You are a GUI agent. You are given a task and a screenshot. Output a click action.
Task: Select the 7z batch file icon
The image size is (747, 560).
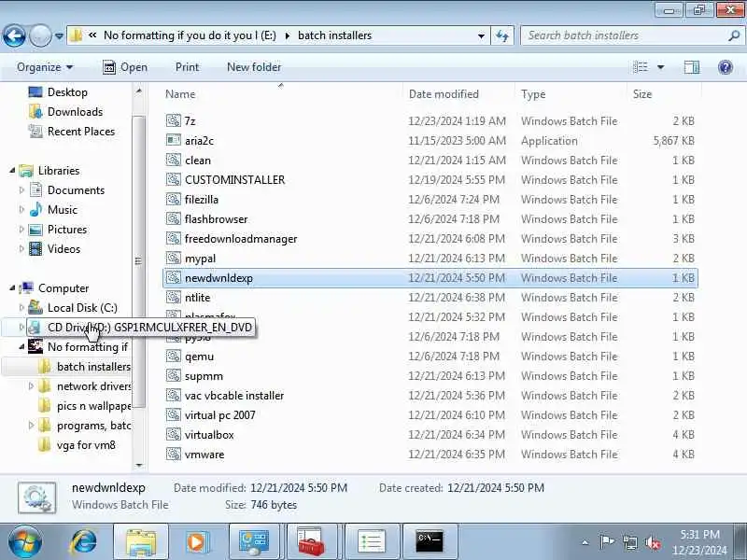pos(174,120)
